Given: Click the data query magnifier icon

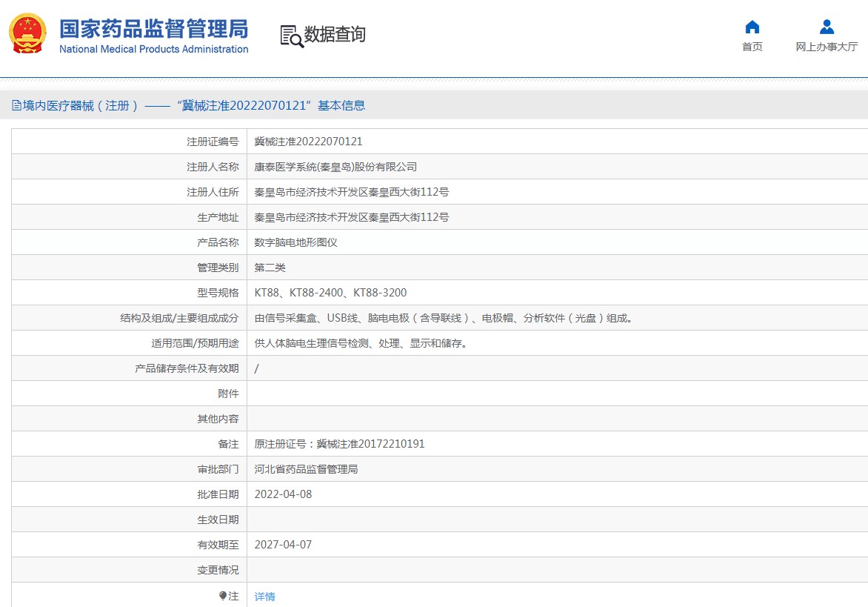Looking at the screenshot, I should click(292, 36).
